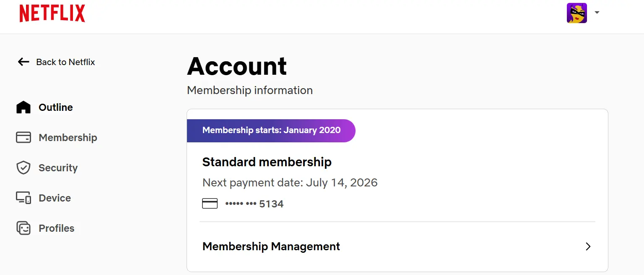Click the Netflix logo
The width and height of the screenshot is (644, 275).
(x=52, y=14)
